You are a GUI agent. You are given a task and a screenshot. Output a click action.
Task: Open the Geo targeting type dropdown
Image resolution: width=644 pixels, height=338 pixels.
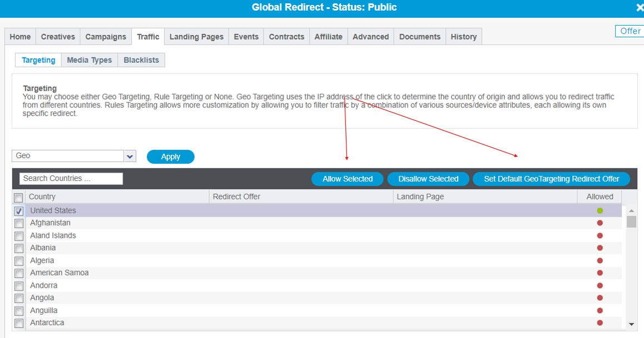(130, 156)
